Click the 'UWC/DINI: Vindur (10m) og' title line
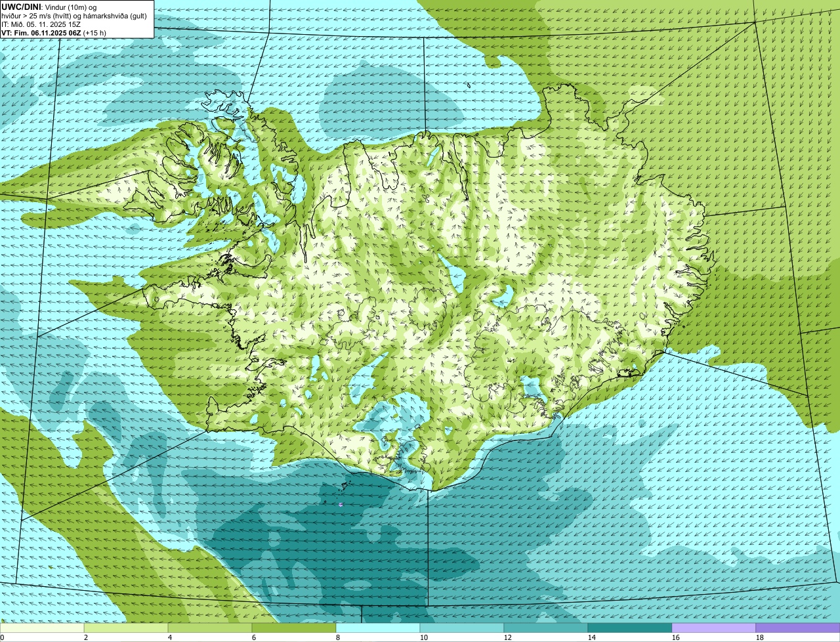The width and height of the screenshot is (840, 642). click(49, 6)
